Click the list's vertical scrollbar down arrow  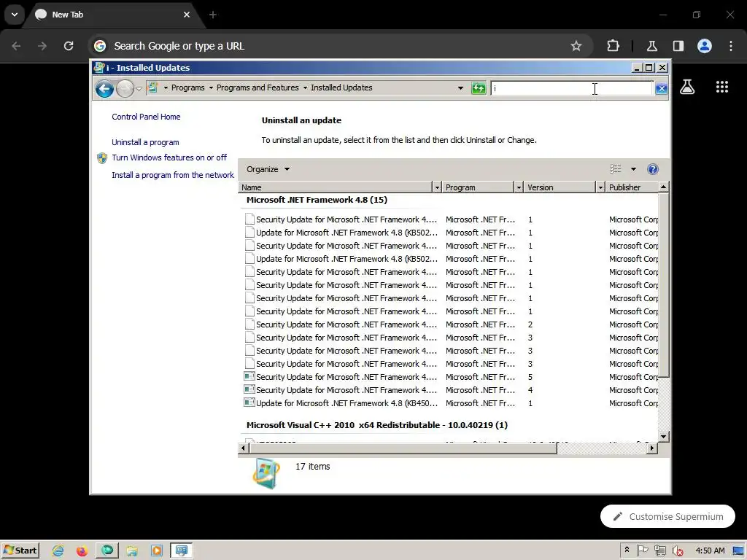click(664, 436)
